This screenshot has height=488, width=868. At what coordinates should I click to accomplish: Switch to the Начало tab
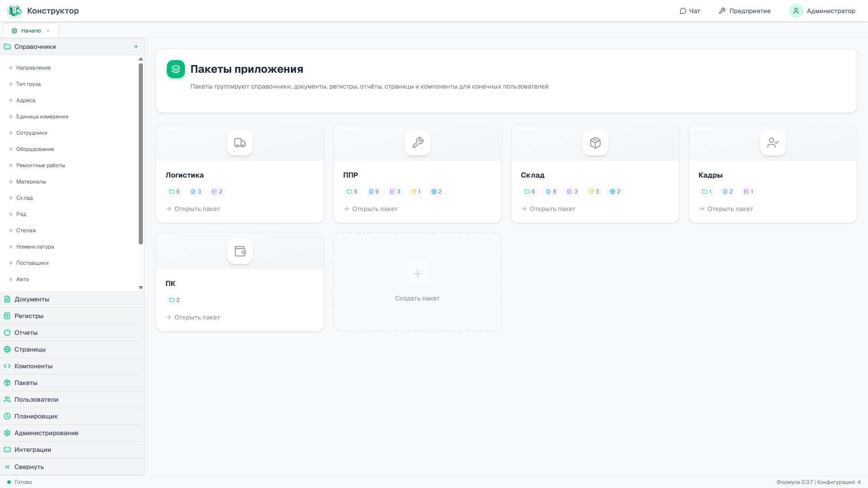[27, 31]
